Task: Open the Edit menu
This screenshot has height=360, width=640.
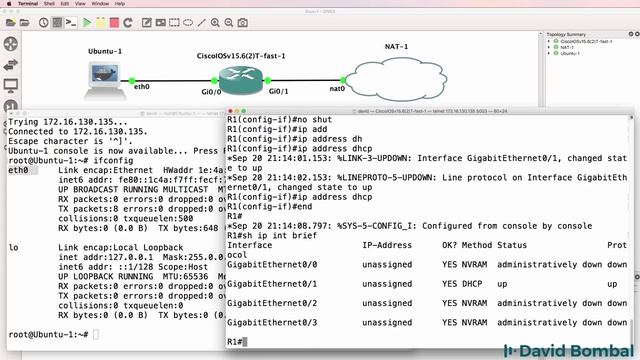Action: coord(65,4)
